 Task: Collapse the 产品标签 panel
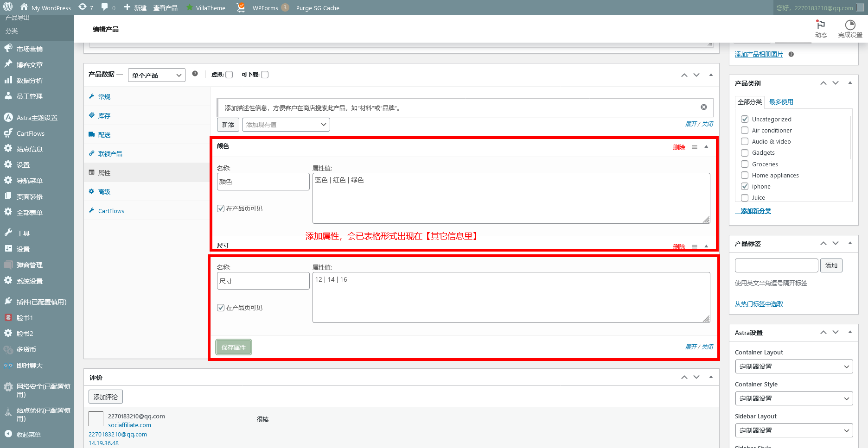[850, 243]
